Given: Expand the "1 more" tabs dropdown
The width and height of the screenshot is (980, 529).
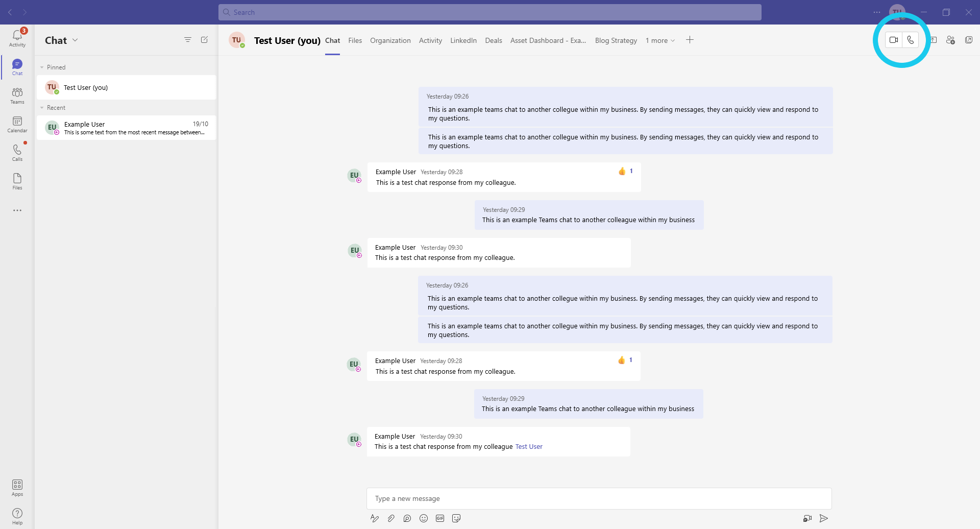Looking at the screenshot, I should coord(660,40).
